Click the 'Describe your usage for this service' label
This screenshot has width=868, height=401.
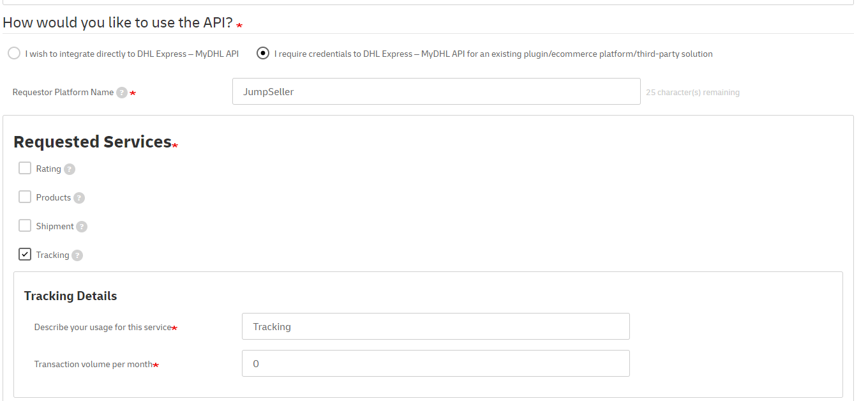tap(102, 327)
